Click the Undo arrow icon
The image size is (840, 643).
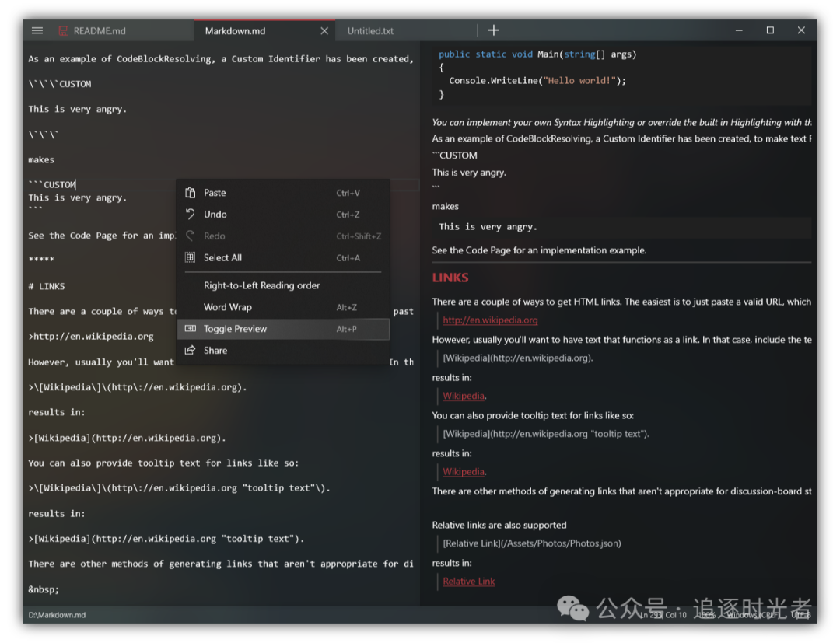pyautogui.click(x=191, y=214)
